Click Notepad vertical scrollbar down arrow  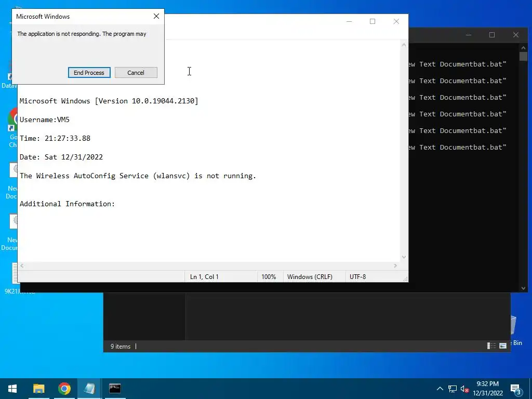point(404,257)
